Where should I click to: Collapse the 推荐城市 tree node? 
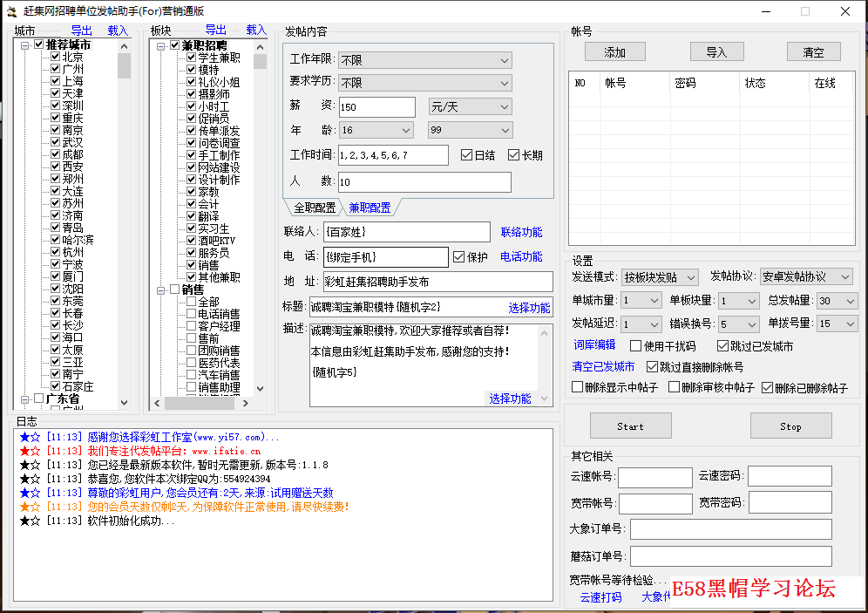coord(25,44)
